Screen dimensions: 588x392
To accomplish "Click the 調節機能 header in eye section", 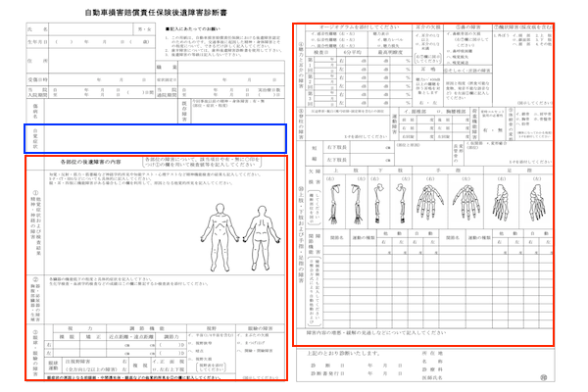I will (147, 328).
